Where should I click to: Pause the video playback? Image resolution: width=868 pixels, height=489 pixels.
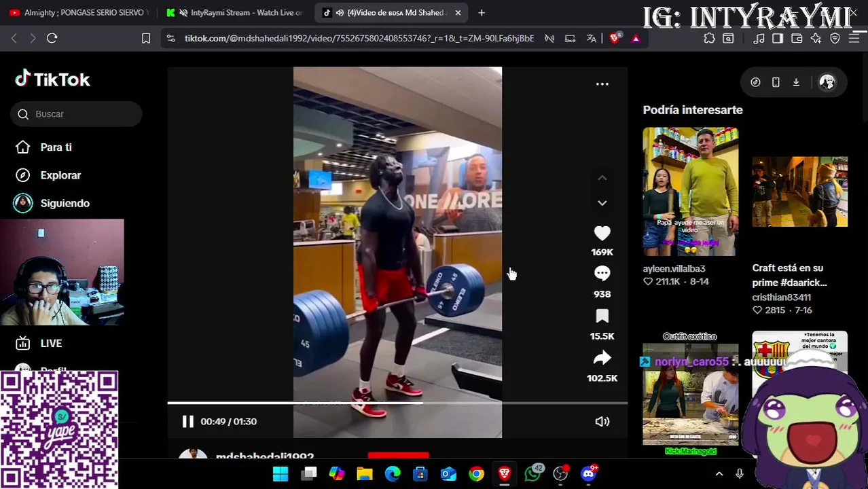(x=187, y=422)
